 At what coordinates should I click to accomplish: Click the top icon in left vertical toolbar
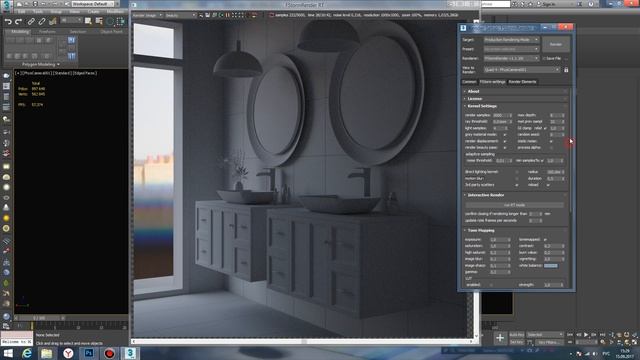[6, 76]
